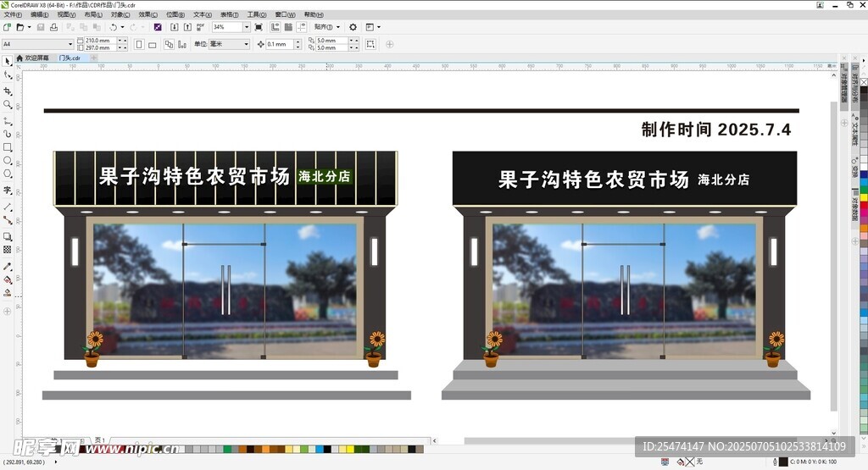868x470 pixels.
Task: Select the Crop tool
Action: [8, 91]
